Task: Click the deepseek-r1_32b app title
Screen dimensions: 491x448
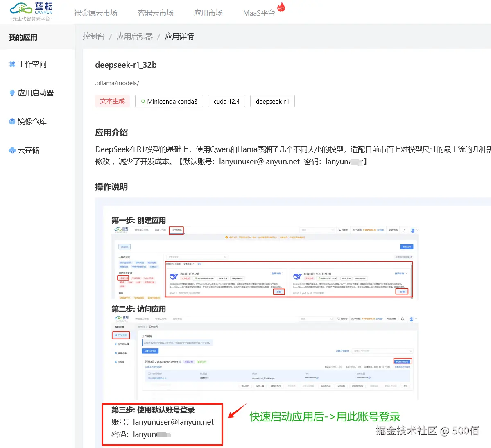Action: (126, 65)
